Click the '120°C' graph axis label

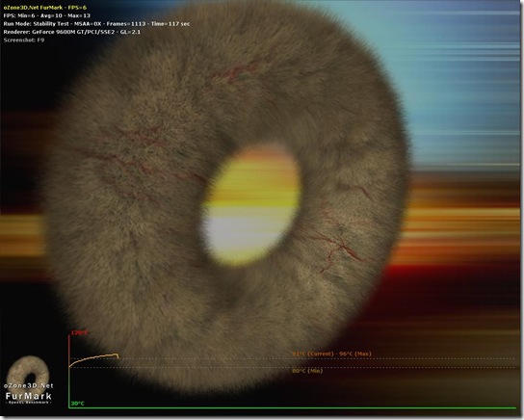point(80,332)
